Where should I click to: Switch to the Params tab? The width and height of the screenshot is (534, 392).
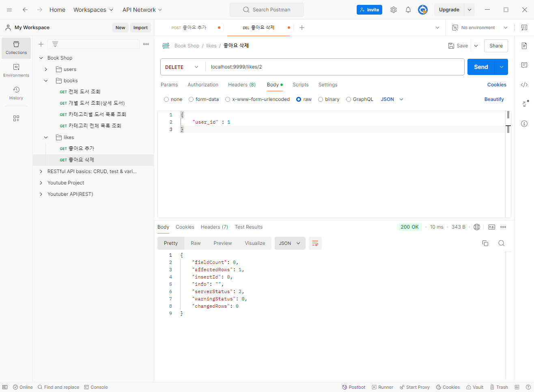(x=169, y=85)
